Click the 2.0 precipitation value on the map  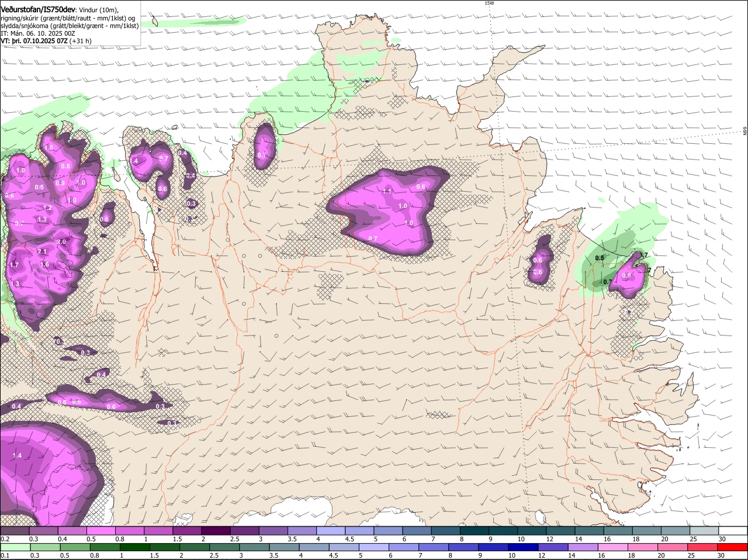point(61,241)
